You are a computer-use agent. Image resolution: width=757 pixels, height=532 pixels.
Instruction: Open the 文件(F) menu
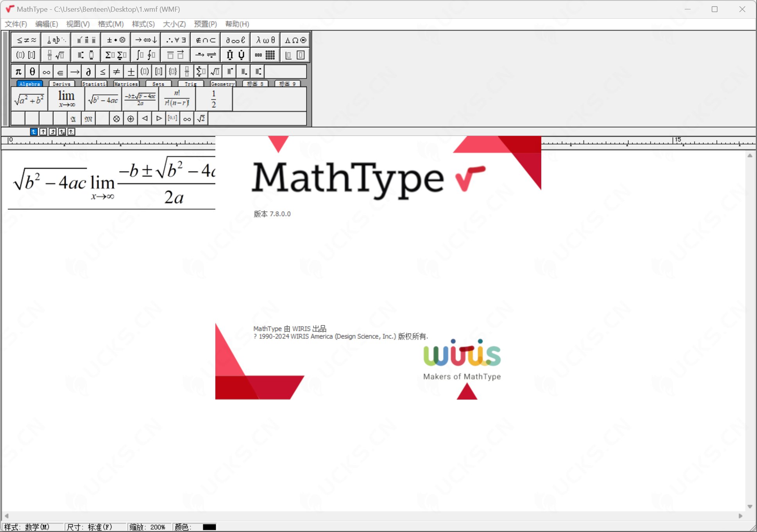[16, 24]
